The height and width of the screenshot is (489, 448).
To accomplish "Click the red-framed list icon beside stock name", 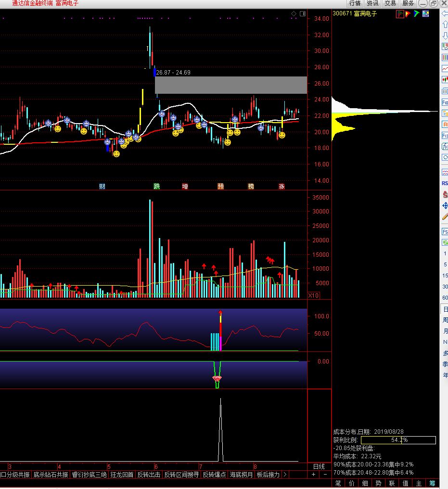I will point(400,14).
